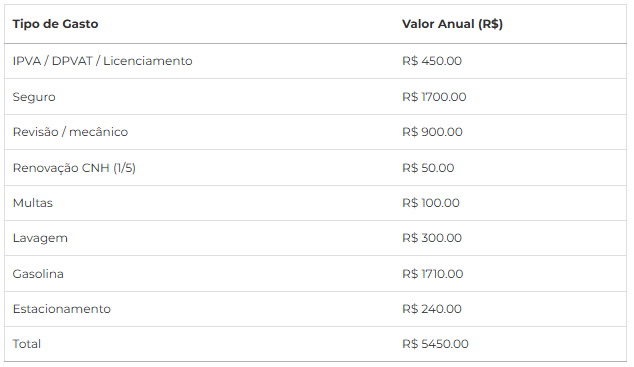The image size is (634, 367).
Task: Select the 'IPVA / DPVAT / Licenciamento' cell
Action: tap(102, 61)
